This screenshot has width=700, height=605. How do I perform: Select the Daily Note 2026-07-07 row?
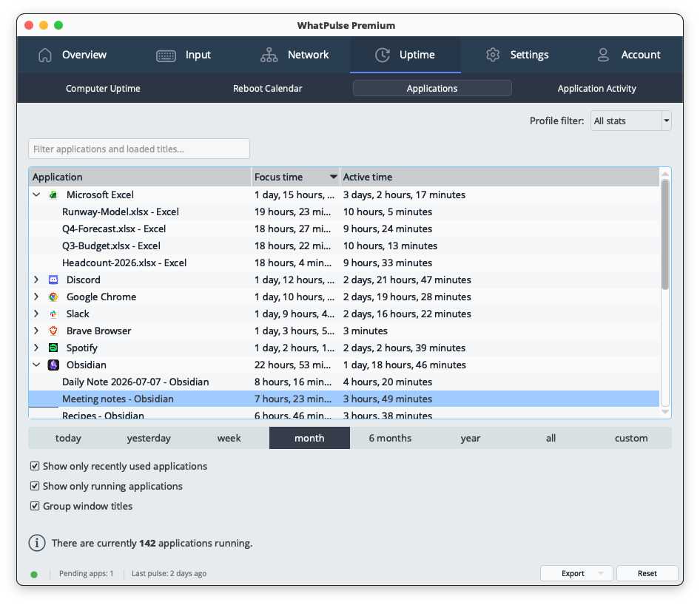pos(344,382)
